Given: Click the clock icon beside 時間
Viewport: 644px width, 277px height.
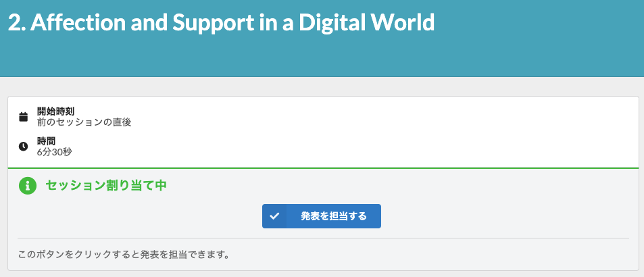Looking at the screenshot, I should click(24, 146).
